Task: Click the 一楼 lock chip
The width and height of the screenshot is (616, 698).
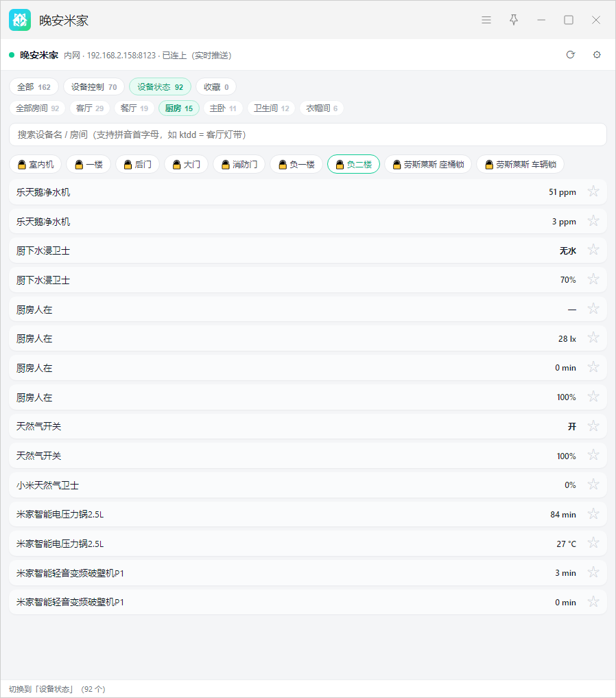Action: 88,164
